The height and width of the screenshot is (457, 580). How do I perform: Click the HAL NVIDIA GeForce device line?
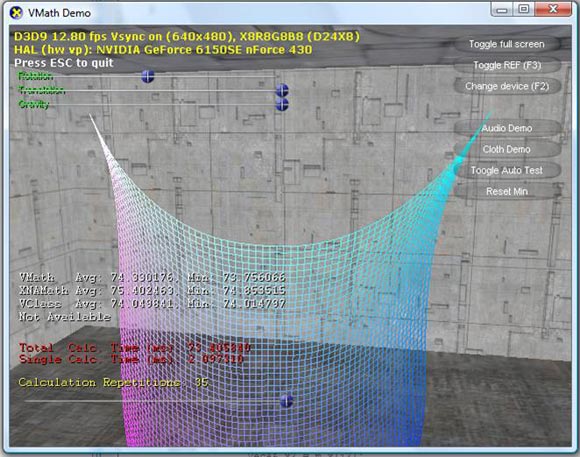pos(163,50)
